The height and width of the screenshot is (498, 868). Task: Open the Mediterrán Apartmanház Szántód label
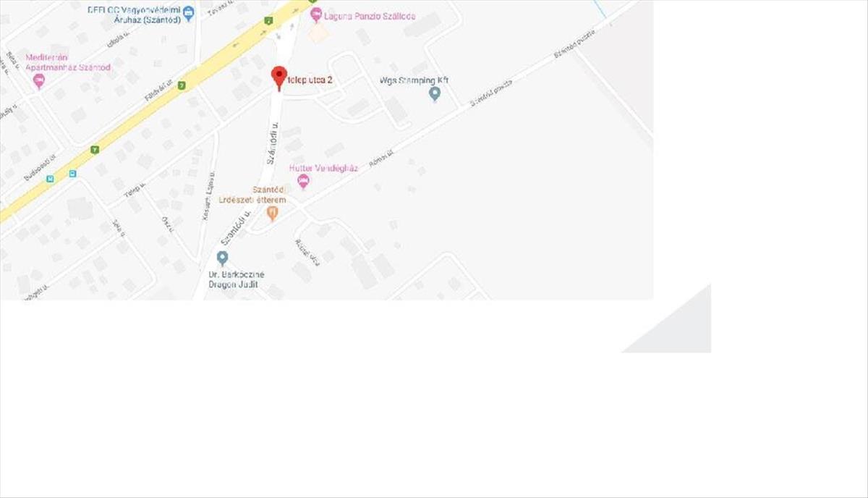click(67, 62)
